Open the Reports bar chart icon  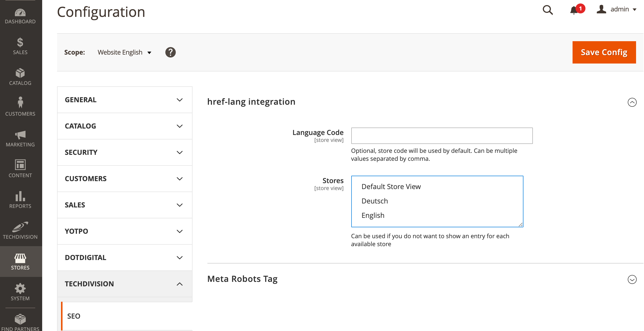[20, 197]
